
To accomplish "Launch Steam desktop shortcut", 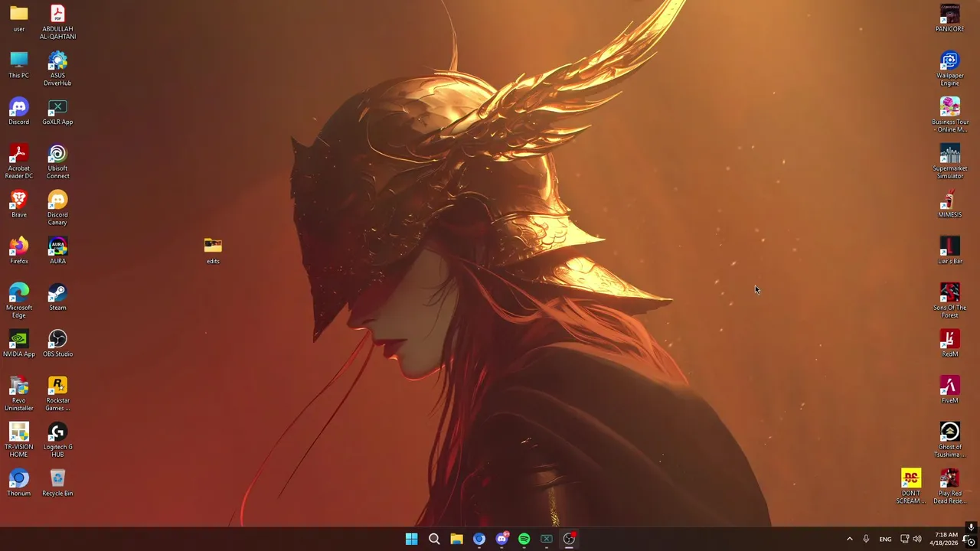I will pyautogui.click(x=57, y=297).
